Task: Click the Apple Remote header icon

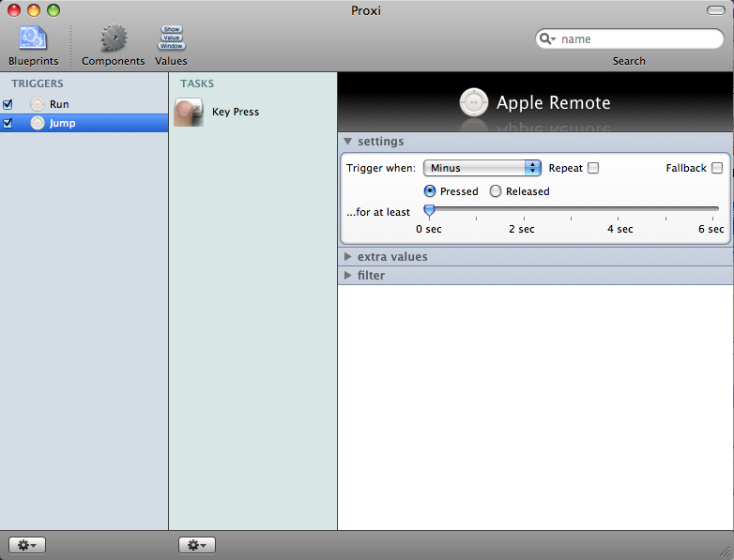Action: tap(474, 102)
